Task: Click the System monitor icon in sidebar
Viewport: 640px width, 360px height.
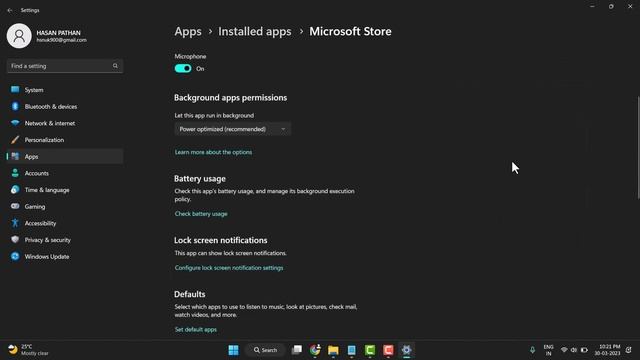Action: click(x=15, y=89)
